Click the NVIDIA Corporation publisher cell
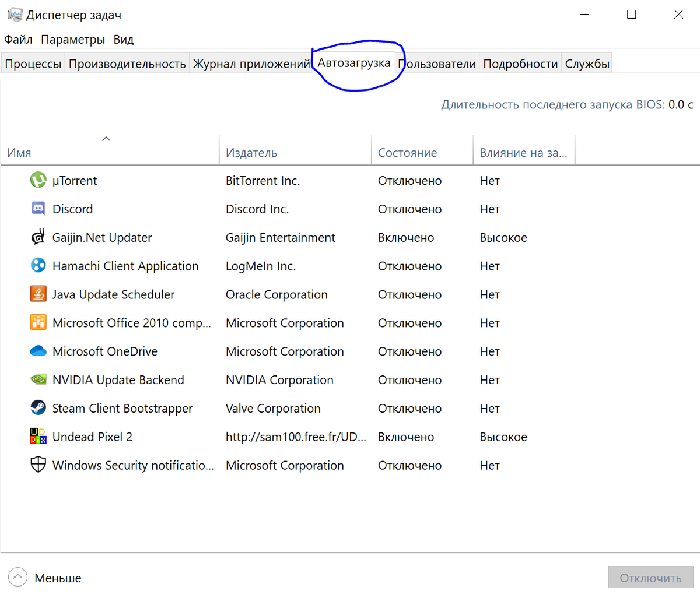 pyautogui.click(x=279, y=380)
